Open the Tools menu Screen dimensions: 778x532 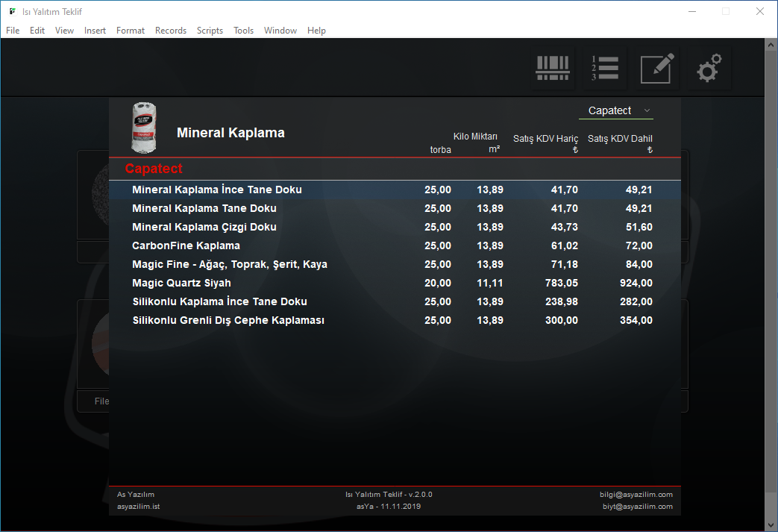(244, 31)
